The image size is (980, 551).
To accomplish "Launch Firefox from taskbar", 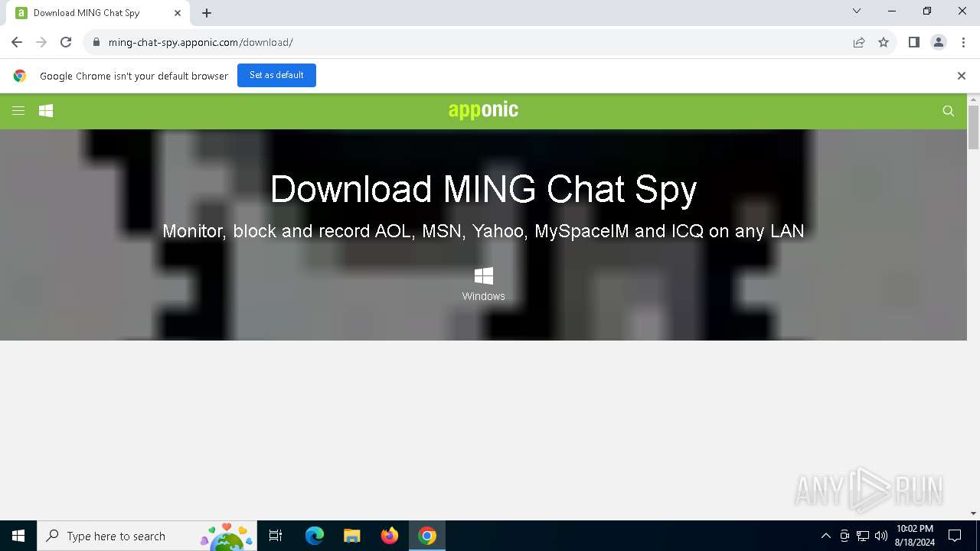I will 390,536.
